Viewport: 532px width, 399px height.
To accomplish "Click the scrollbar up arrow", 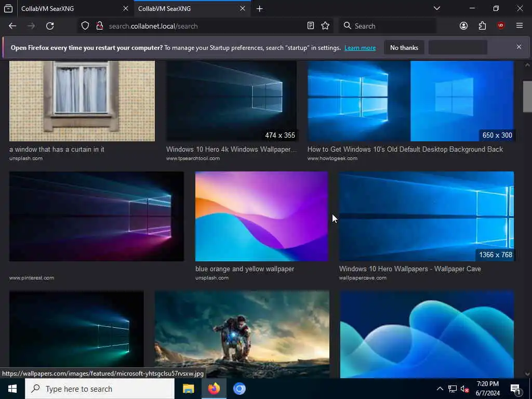I will 527,65.
